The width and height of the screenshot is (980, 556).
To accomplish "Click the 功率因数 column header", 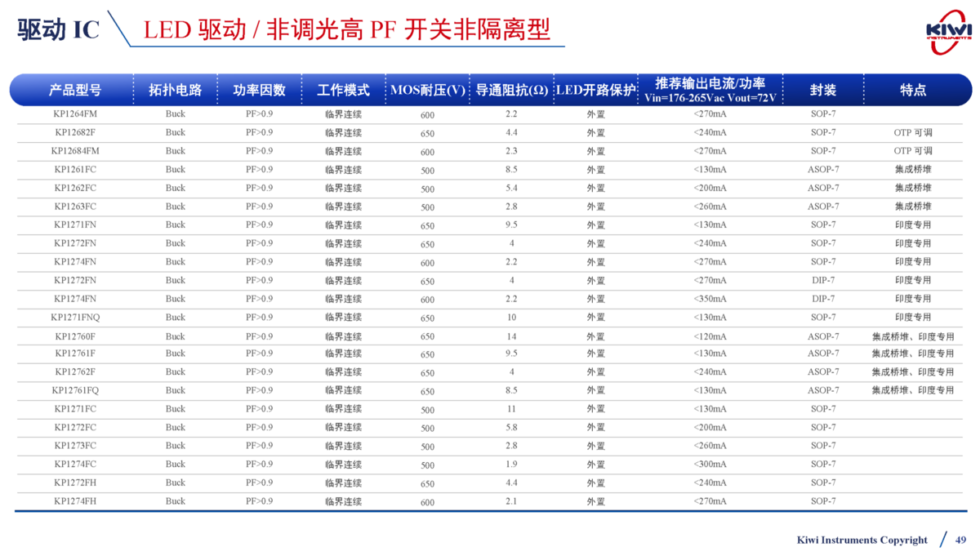I will point(259,90).
